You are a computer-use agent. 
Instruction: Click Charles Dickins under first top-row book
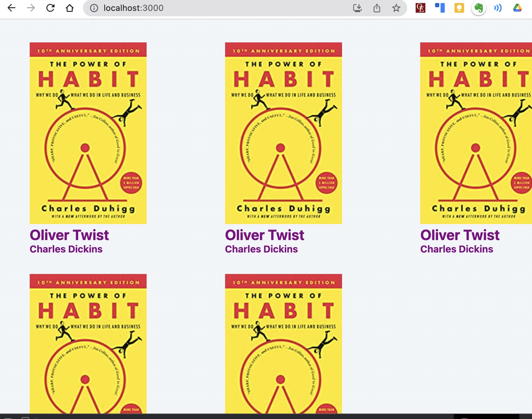coord(66,249)
